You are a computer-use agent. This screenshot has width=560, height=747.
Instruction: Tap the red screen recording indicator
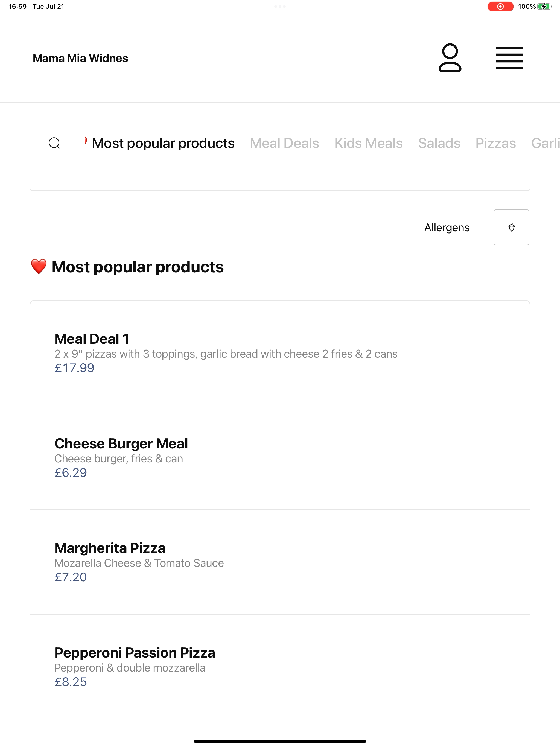[x=500, y=6]
